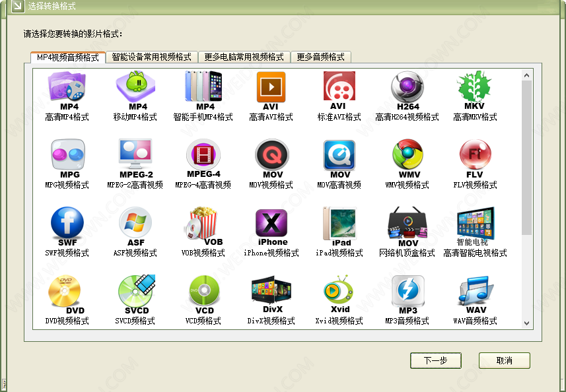Open the 智能设备常用视频格式 tab
This screenshot has width=566, height=392.
pyautogui.click(x=152, y=57)
